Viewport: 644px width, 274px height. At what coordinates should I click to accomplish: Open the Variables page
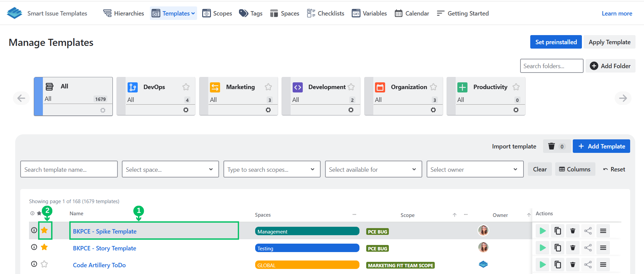coord(369,13)
